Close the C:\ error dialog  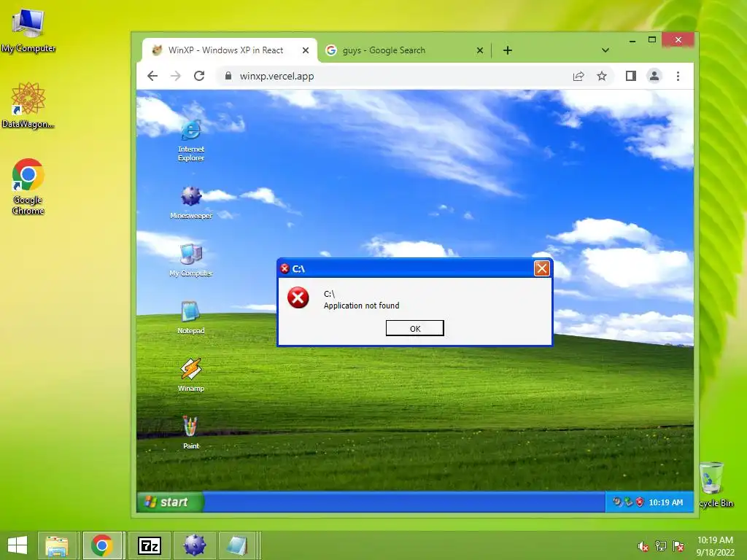[x=542, y=268]
